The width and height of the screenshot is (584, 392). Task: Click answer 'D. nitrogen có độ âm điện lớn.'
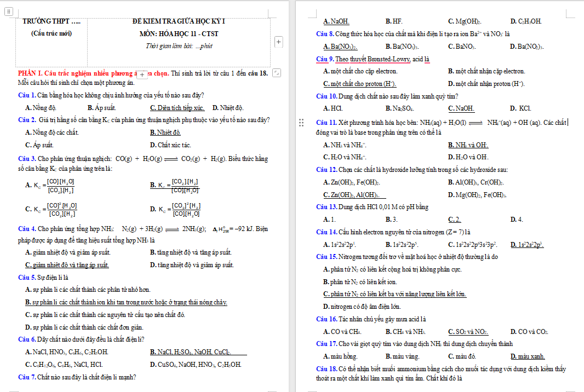[x=362, y=307]
